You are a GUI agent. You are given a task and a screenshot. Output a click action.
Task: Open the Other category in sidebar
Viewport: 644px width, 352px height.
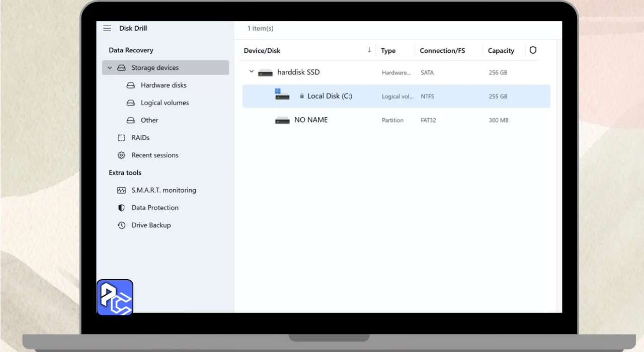click(149, 121)
